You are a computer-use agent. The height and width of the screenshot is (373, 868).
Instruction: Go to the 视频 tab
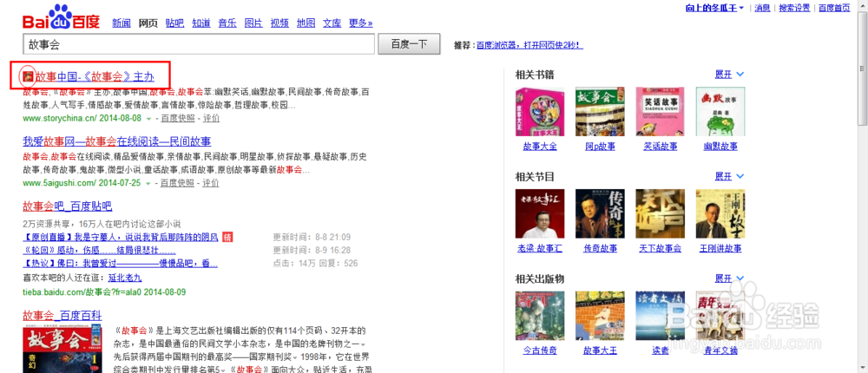point(279,23)
